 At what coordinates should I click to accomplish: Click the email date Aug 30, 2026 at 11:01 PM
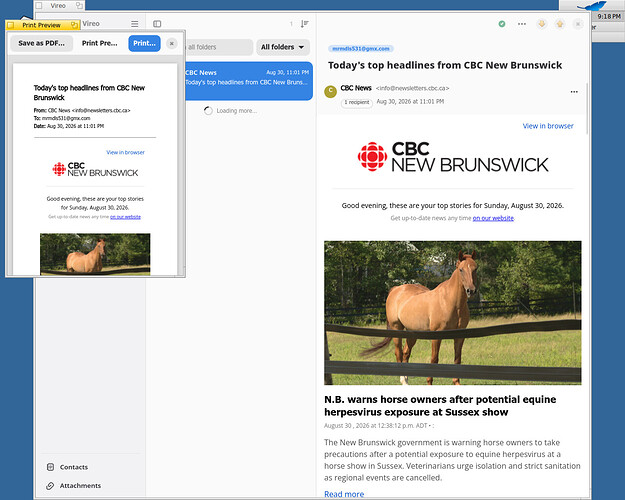410,102
